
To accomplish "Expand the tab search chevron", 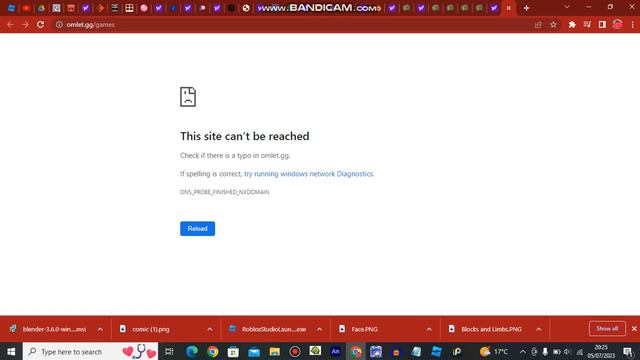I will [x=567, y=7].
